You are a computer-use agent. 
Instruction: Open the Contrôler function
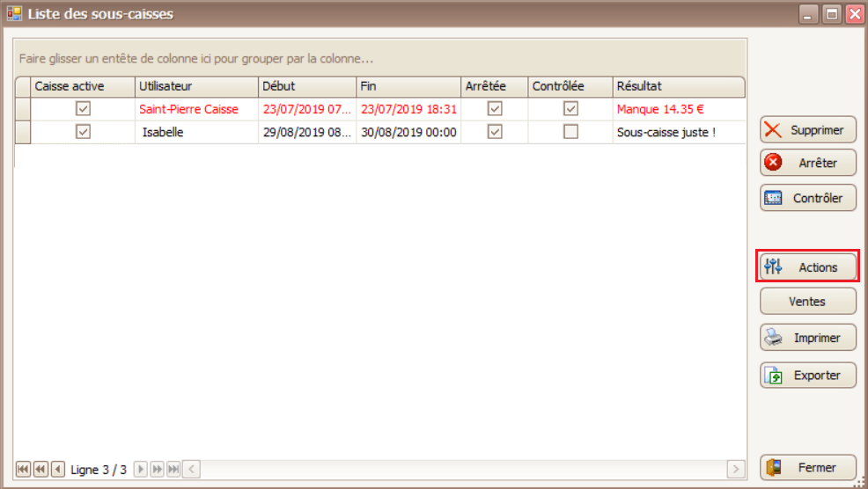807,198
